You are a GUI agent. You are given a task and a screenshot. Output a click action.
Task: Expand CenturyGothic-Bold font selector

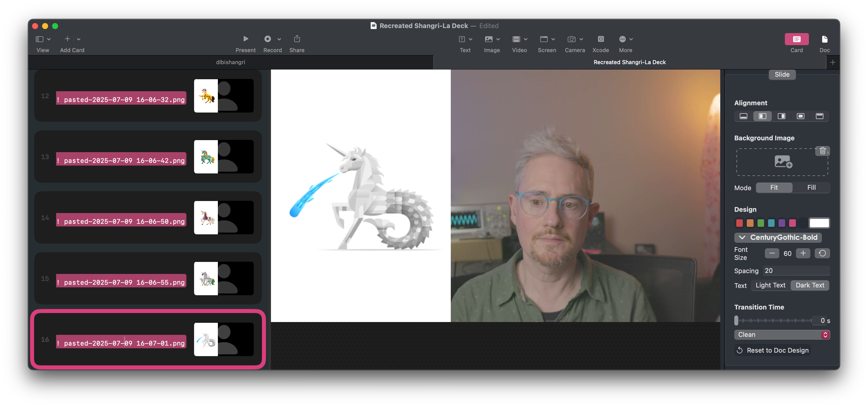(778, 237)
